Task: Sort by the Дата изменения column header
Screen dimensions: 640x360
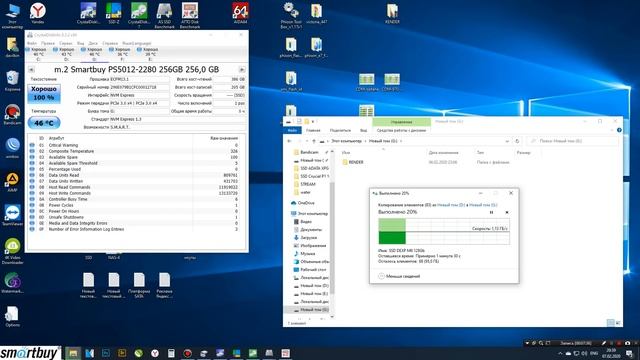Action: coord(443,153)
